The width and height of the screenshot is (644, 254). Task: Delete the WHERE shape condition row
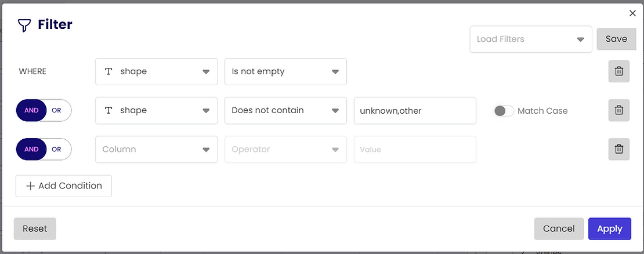[618, 71]
